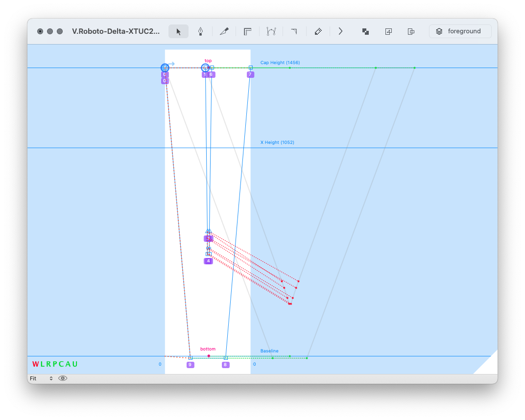This screenshot has width=525, height=420.
Task: Select outline point labeled 7
Action: 251,68
